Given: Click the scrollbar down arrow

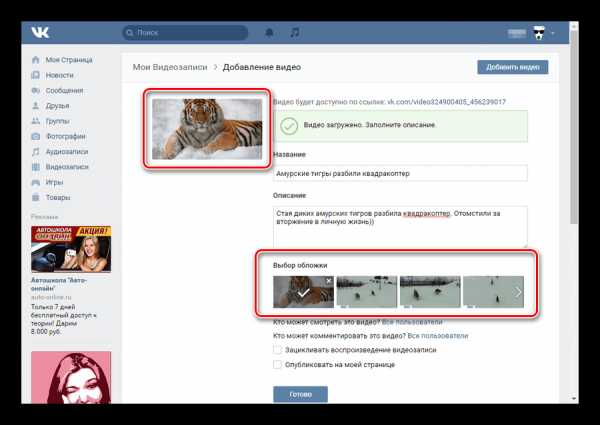Looking at the screenshot, I should (574, 399).
